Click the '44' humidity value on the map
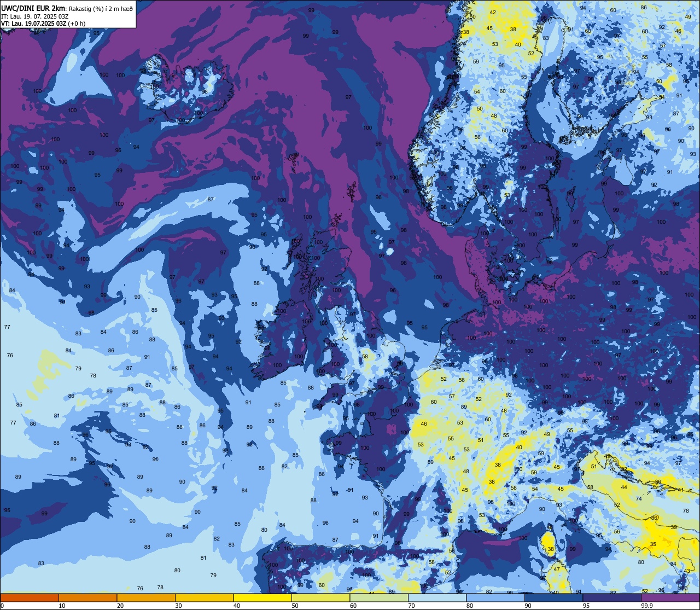Screen dimensions: 700x610 pyautogui.click(x=624, y=487)
